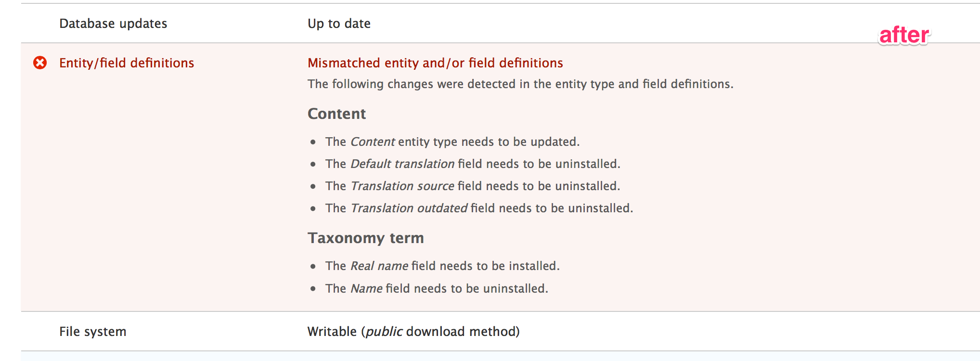The width and height of the screenshot is (980, 361).
Task: Click the bullet beside Real name item
Action: tap(313, 267)
